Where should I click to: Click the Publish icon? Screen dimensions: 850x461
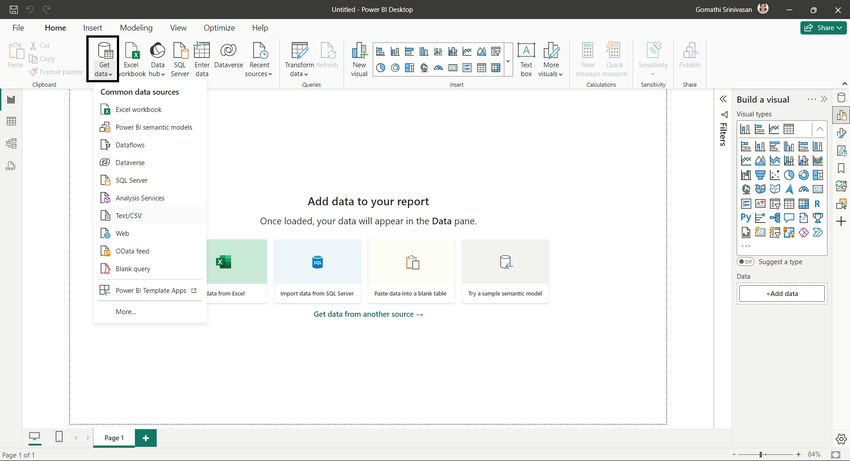[x=690, y=50]
